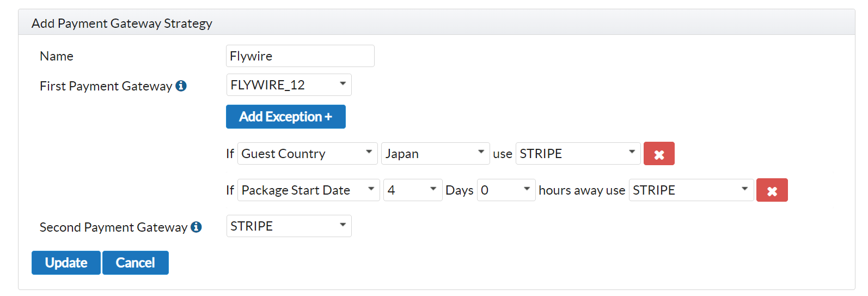This screenshot has height=296, width=868.
Task: Open the Package Start Date condition dropdown
Action: (308, 190)
